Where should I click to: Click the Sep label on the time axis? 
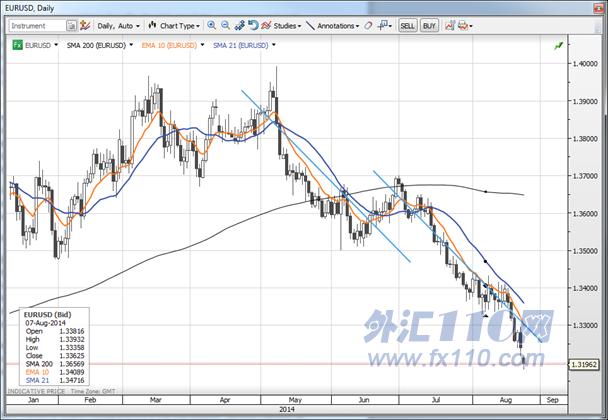(x=552, y=400)
